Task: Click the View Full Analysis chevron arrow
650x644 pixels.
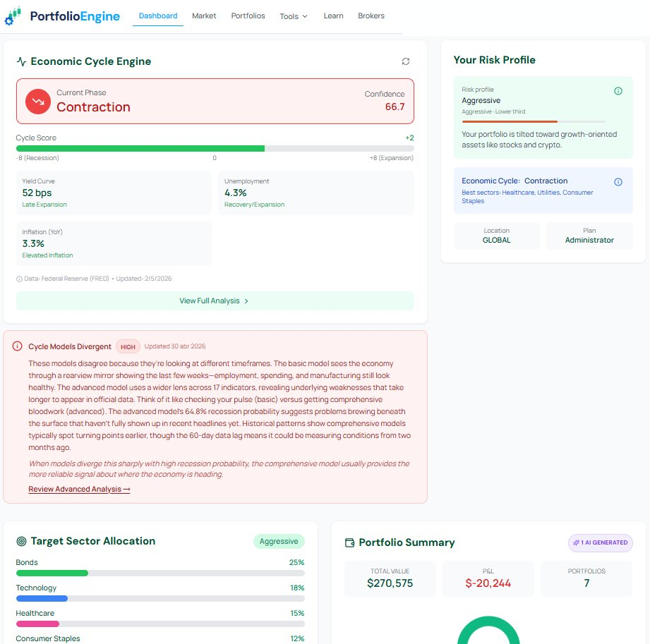Action: click(x=246, y=301)
